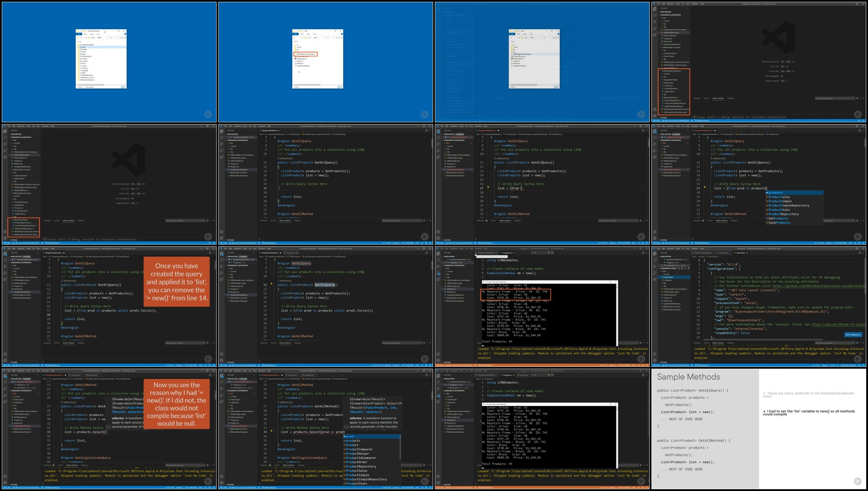Image resolution: width=868 pixels, height=491 pixels.
Task: Click Refresh Explorer icon in LINQSAMPLES workspace header
Action: click(685, 268)
